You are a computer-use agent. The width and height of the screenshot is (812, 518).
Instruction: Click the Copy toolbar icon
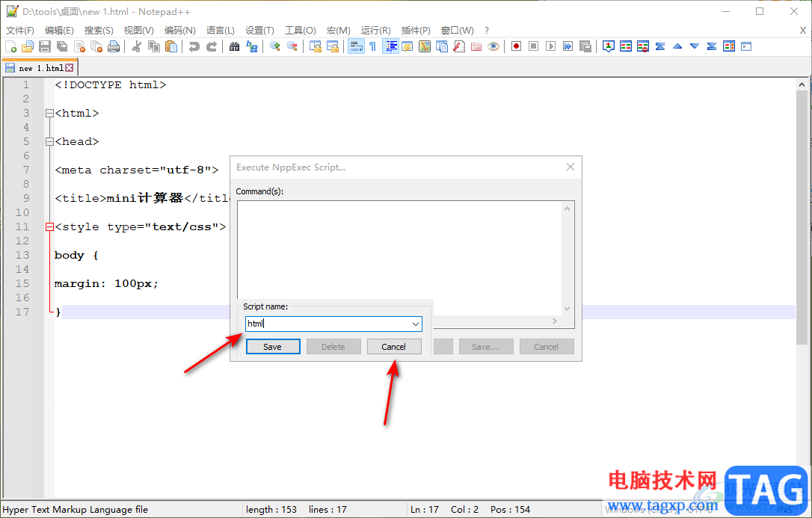154,46
